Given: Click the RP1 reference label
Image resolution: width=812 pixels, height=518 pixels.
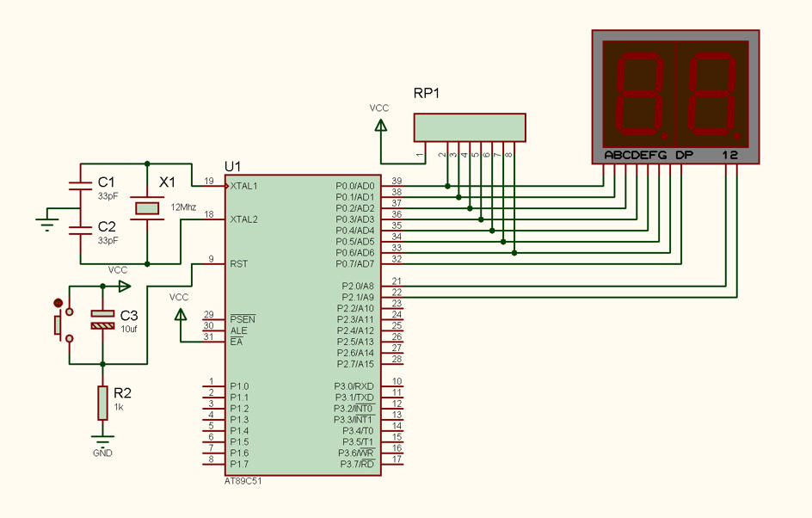Looking at the screenshot, I should pyautogui.click(x=426, y=93).
